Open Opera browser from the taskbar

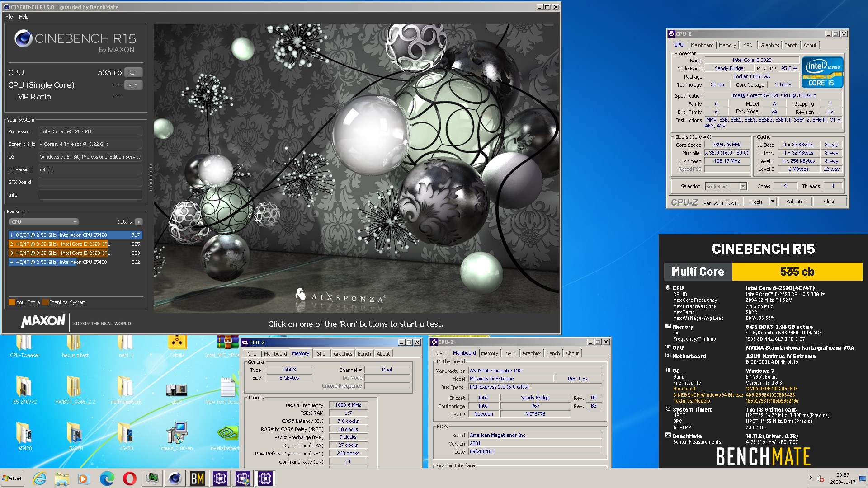coord(130,479)
